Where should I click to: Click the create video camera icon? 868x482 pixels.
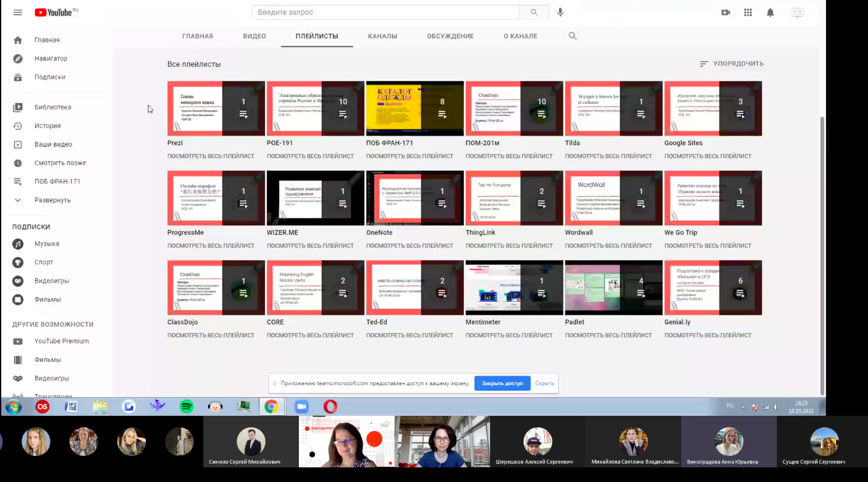(725, 13)
